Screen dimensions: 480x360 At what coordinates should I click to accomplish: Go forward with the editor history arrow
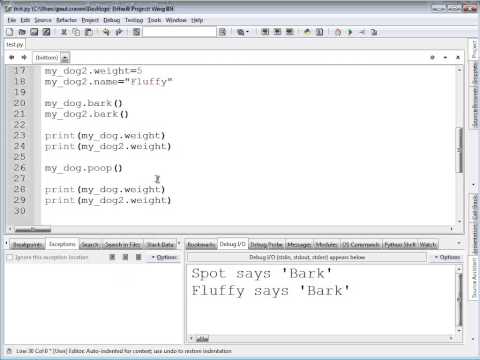coord(24,57)
